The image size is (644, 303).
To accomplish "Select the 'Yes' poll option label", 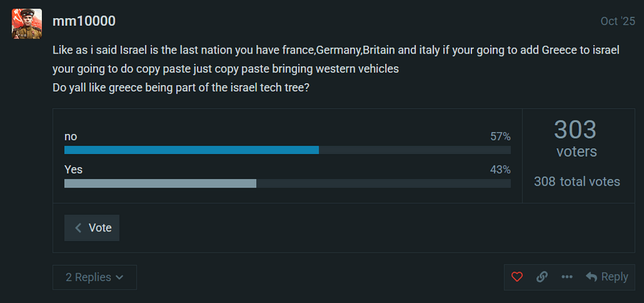I will coord(73,170).
